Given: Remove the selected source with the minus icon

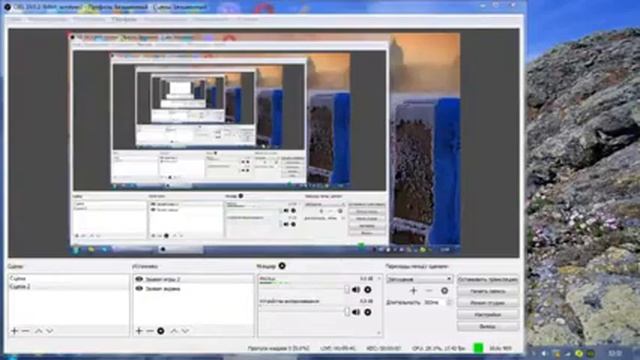Looking at the screenshot, I should [150, 331].
